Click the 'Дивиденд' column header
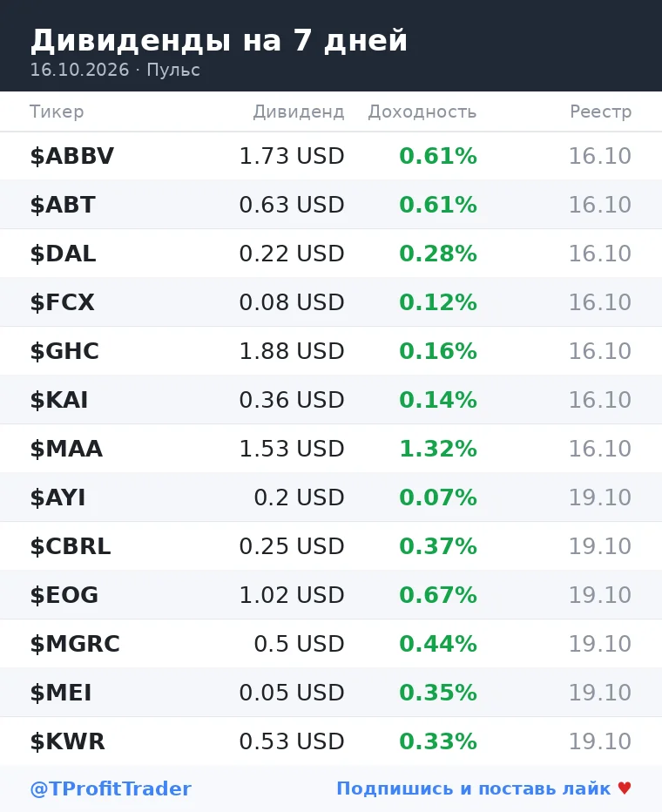662x812 pixels. [x=299, y=112]
